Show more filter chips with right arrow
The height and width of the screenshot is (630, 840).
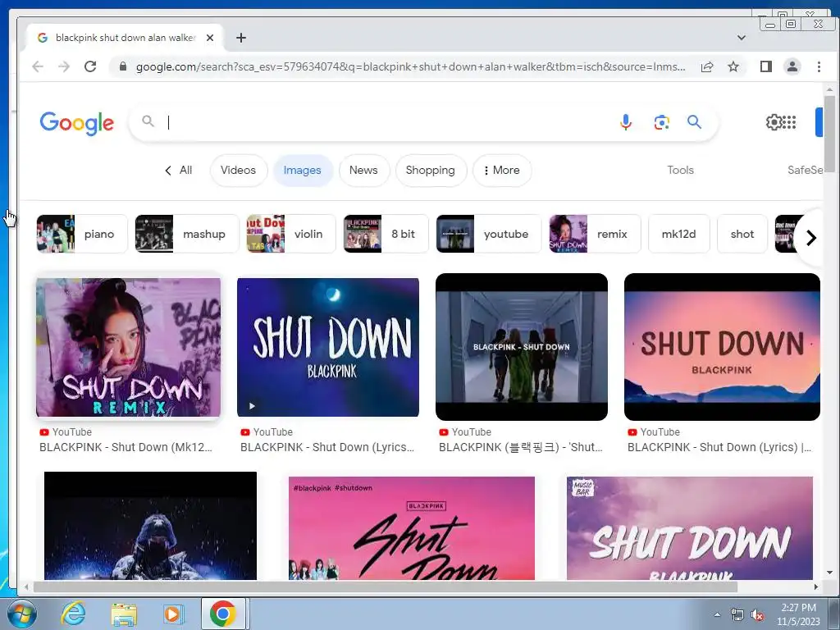pos(811,237)
